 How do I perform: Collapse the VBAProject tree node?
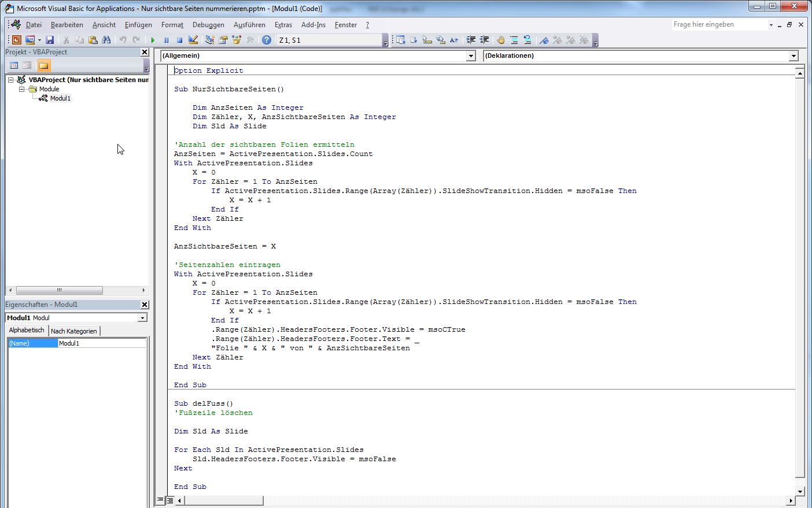[10, 80]
